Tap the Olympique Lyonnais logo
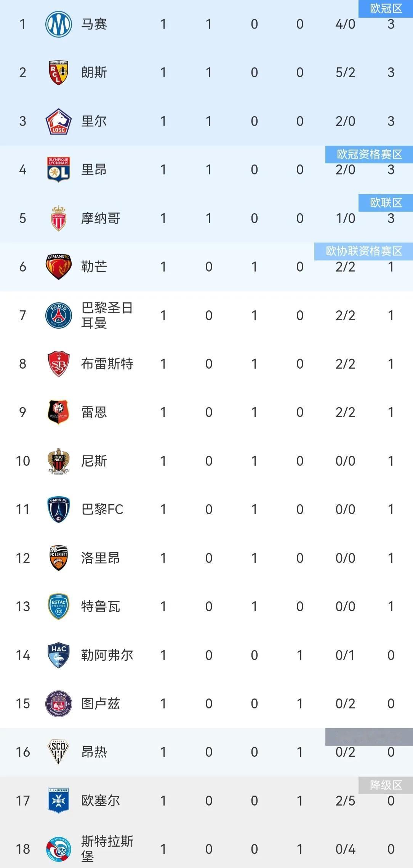This screenshot has width=413, height=868. point(58,169)
